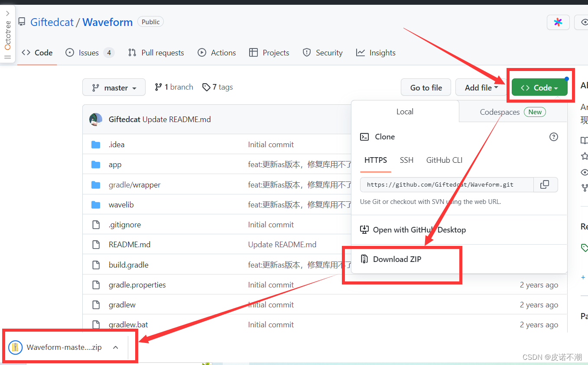Open the Security tab
The height and width of the screenshot is (365, 588).
(x=322, y=53)
